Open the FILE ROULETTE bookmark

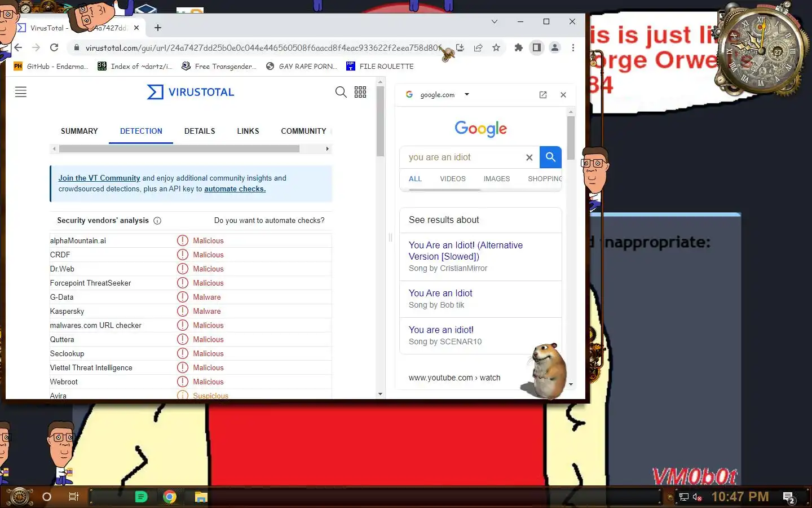pyautogui.click(x=380, y=66)
